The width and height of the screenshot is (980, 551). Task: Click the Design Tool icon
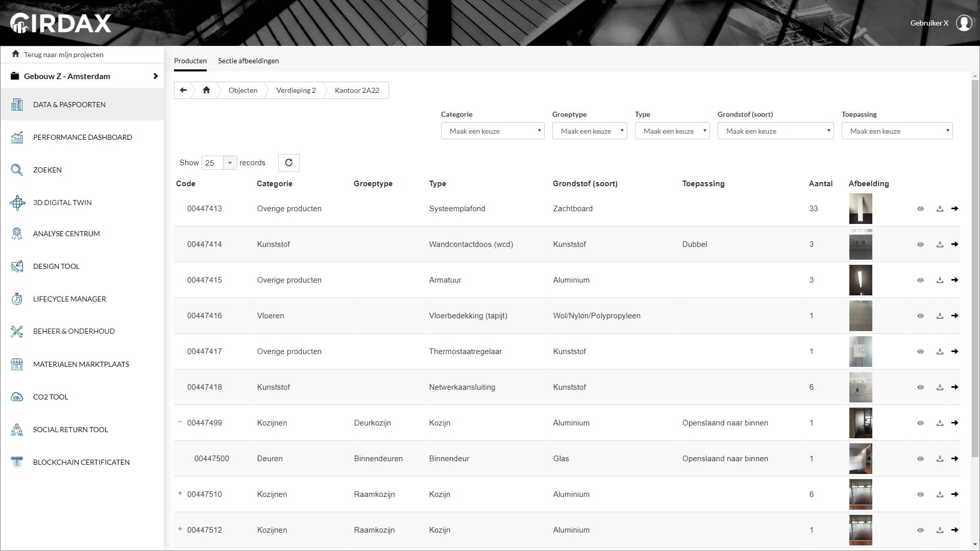pyautogui.click(x=17, y=266)
